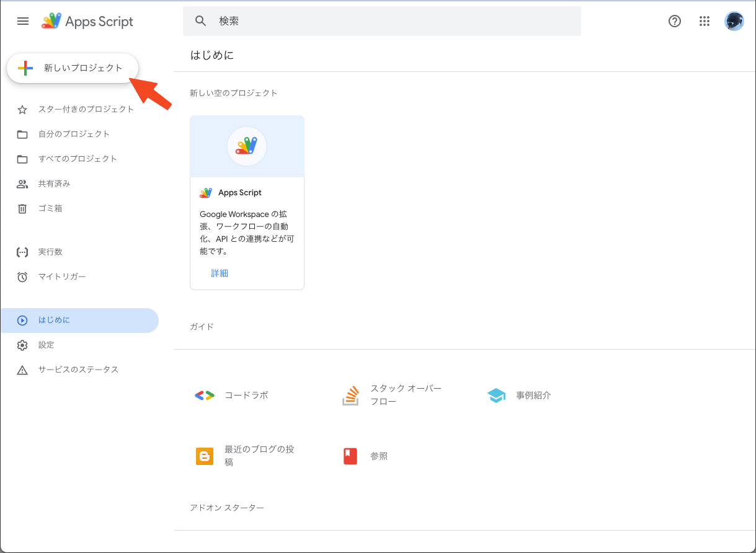Image resolution: width=756 pixels, height=553 pixels.
Task: Click the アドオン スターター heading
Action: point(227,508)
